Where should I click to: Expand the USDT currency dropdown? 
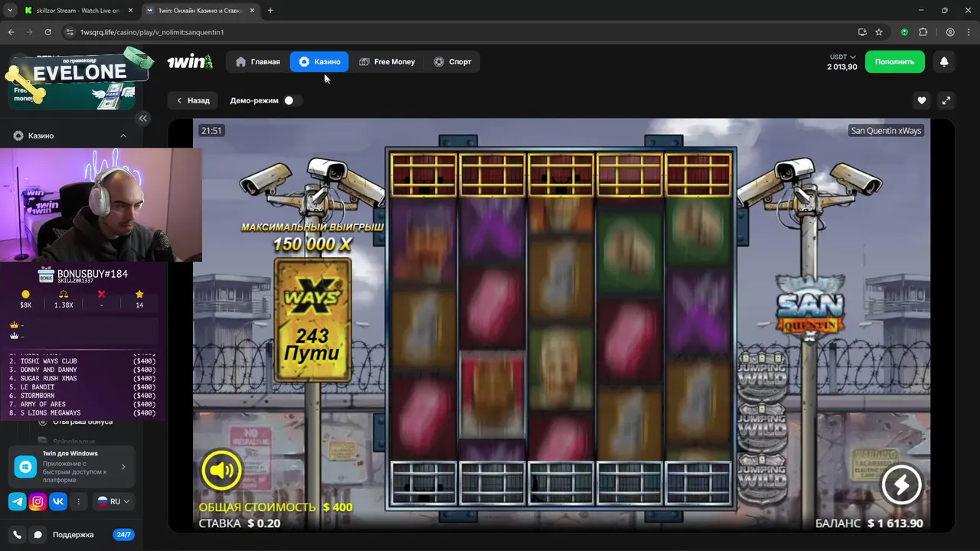point(842,57)
